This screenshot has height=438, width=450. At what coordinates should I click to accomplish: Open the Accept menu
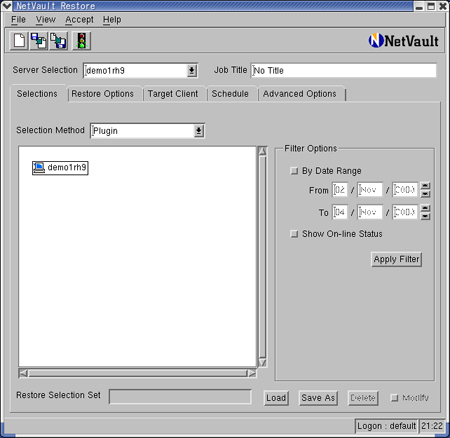tap(79, 20)
